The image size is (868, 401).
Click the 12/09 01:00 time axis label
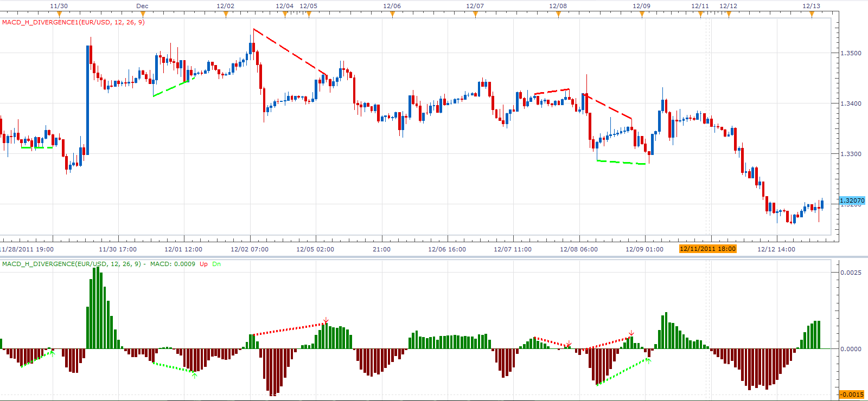pyautogui.click(x=644, y=249)
